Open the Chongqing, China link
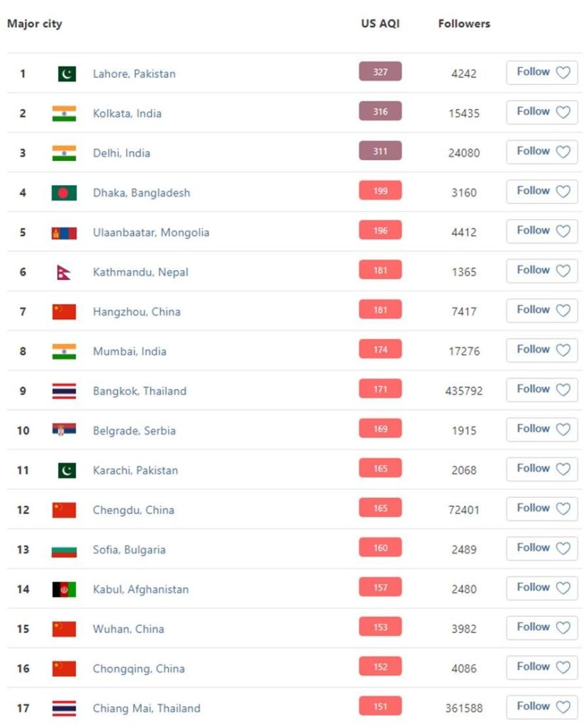 [x=138, y=669]
